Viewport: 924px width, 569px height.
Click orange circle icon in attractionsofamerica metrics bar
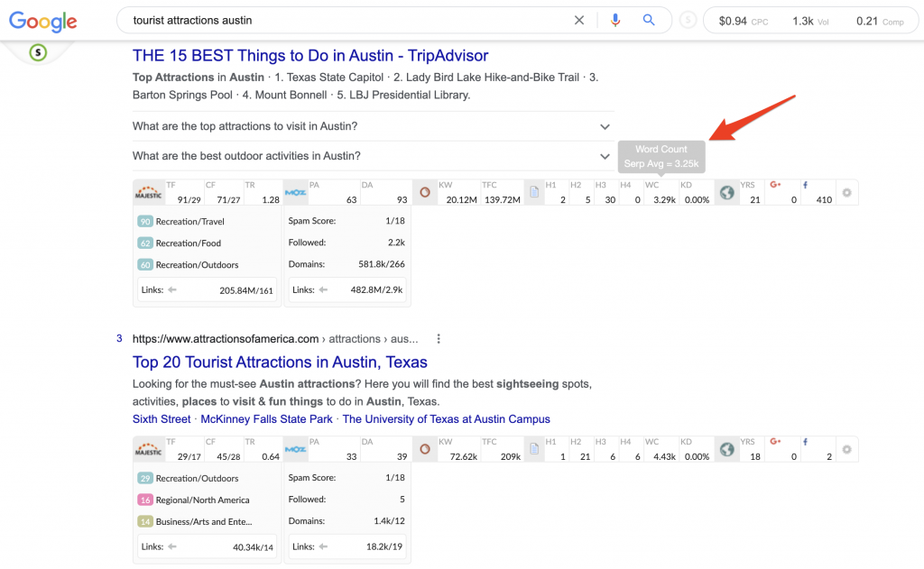pyautogui.click(x=424, y=449)
